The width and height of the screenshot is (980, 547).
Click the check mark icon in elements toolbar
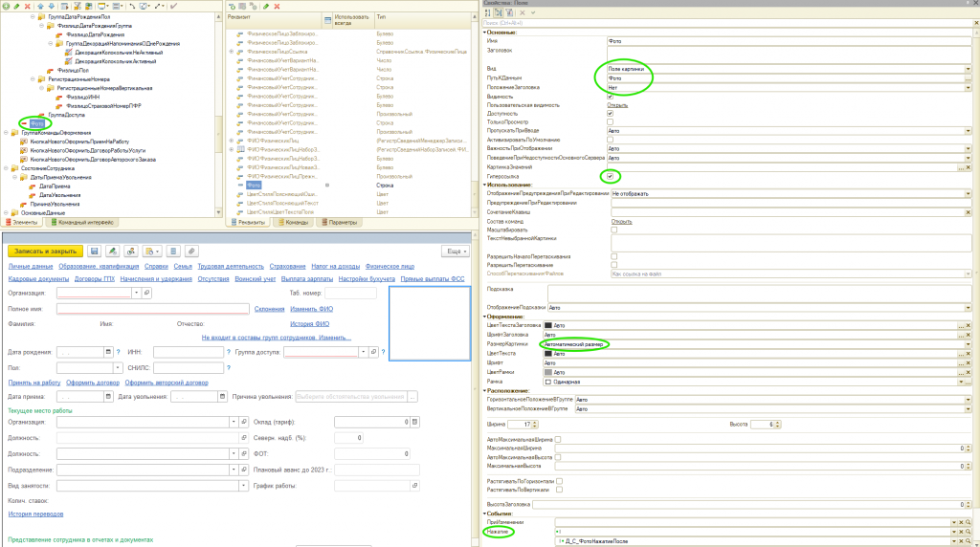(x=174, y=6)
